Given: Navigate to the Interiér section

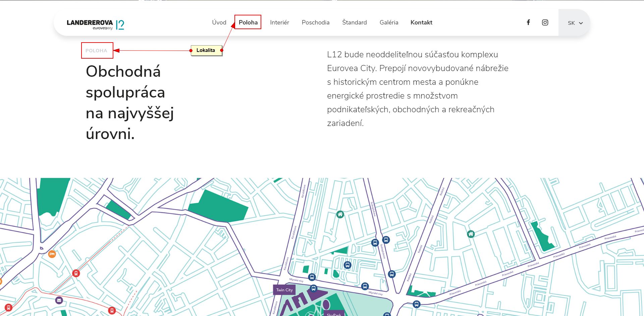Looking at the screenshot, I should click(x=279, y=22).
